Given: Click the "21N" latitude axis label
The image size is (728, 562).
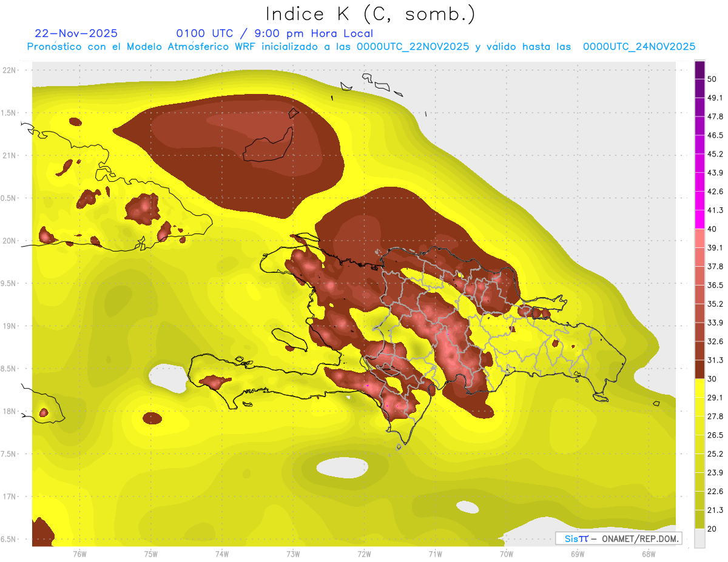Looking at the screenshot, I should 10,155.
